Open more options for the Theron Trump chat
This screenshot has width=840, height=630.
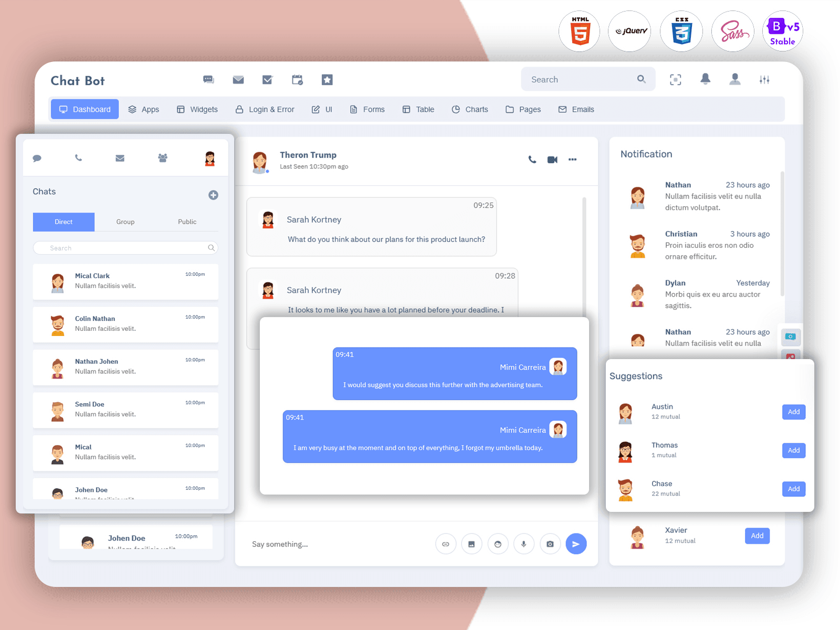tap(572, 160)
